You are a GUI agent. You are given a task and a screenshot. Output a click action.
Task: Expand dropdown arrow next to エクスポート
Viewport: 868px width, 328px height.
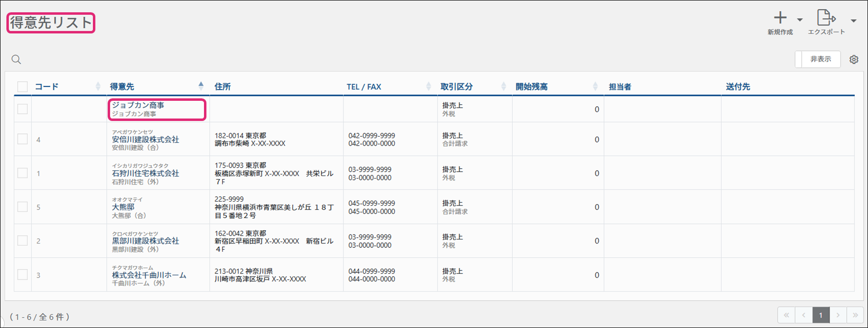pos(854,21)
